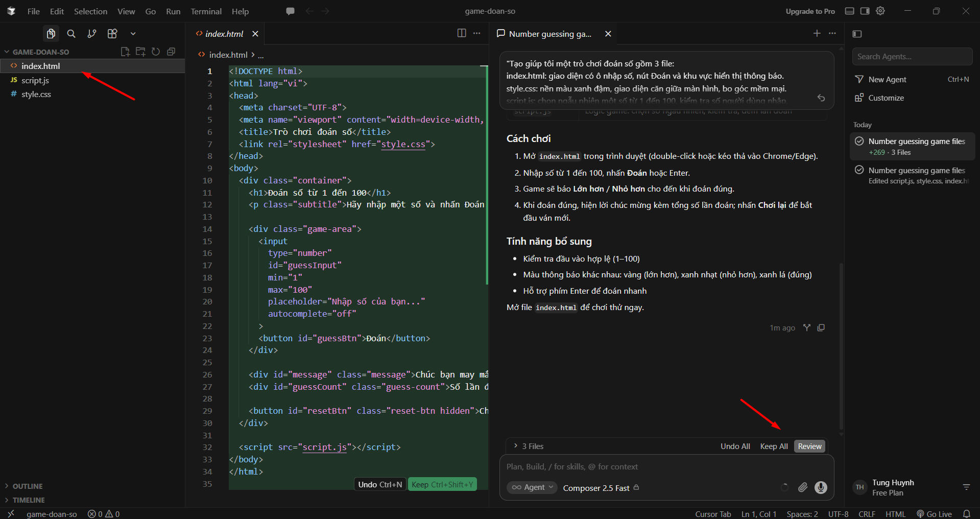Open the Agent mode dropdown
Viewport: 980px width, 519px height.
point(532,487)
